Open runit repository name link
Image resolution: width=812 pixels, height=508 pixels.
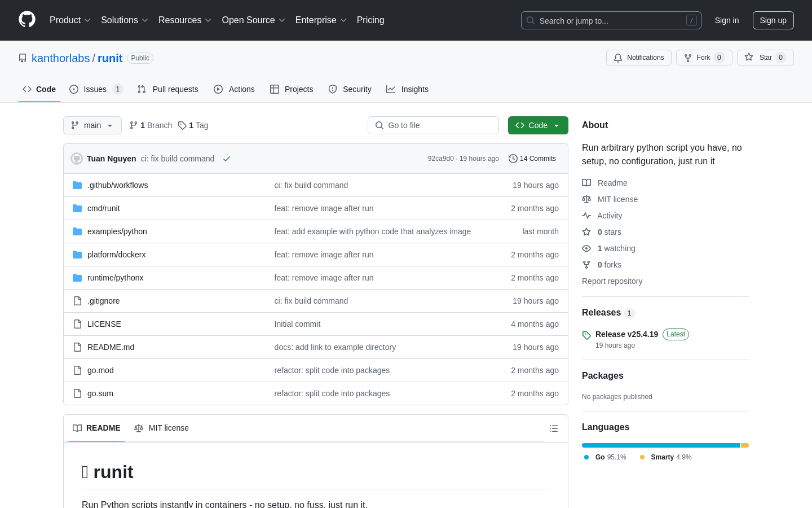110,58
